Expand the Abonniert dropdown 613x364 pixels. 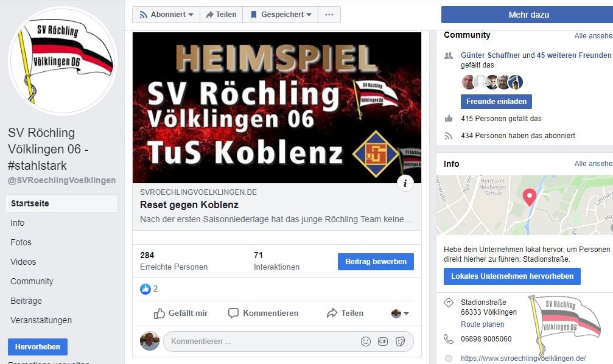[x=166, y=15]
